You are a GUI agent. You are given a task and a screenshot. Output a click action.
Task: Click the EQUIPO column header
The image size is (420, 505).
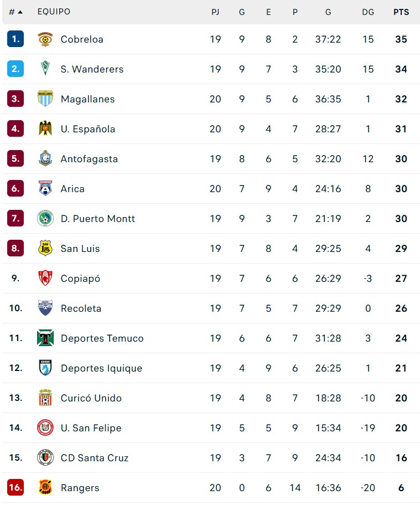coord(54,12)
